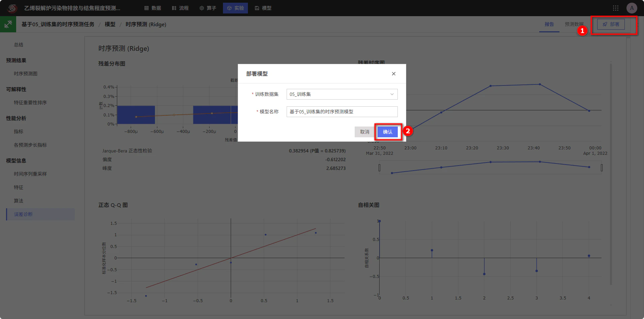Click the 部署 deploy button

[x=611, y=24]
